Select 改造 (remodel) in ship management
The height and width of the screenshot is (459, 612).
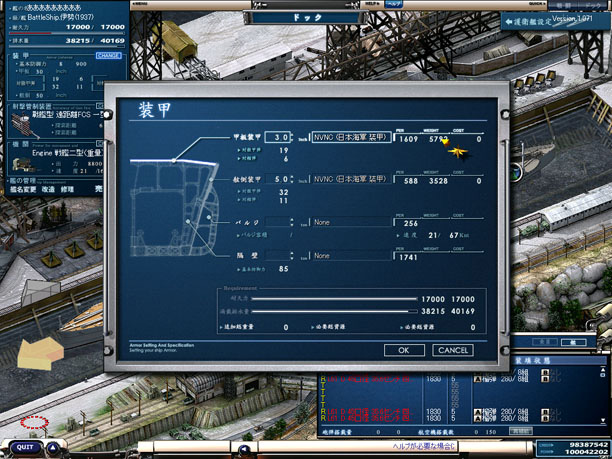click(48, 189)
